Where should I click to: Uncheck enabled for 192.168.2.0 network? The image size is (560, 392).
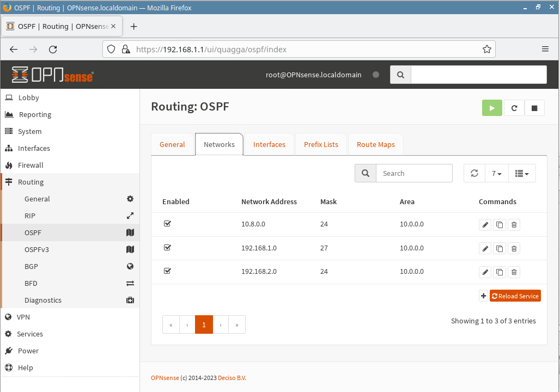click(x=167, y=271)
